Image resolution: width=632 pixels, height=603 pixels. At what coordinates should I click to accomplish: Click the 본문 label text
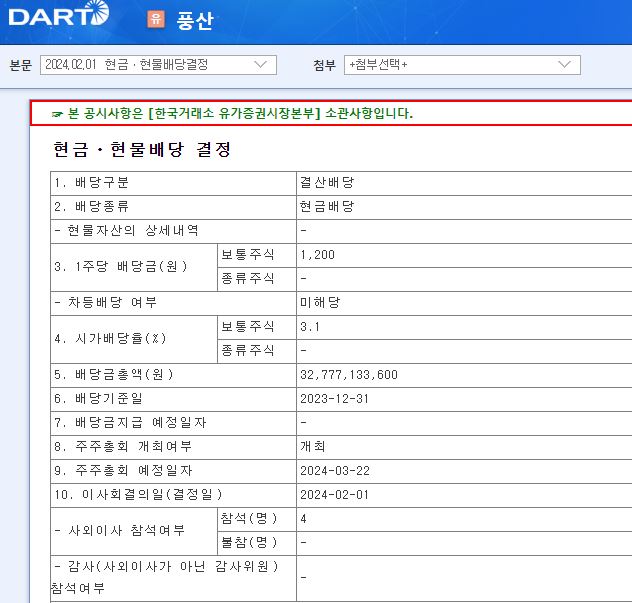point(21,65)
